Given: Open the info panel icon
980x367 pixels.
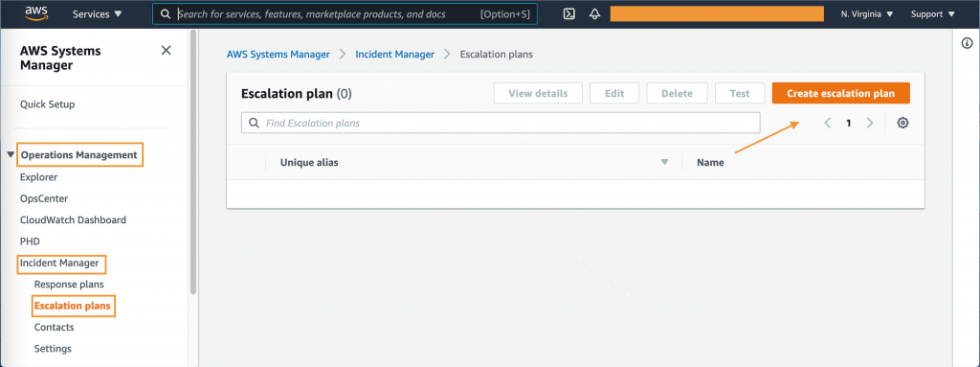Looking at the screenshot, I should coord(967,43).
